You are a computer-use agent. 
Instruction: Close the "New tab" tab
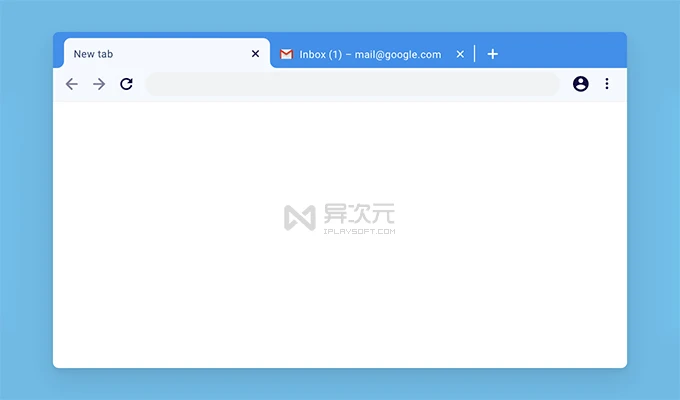point(255,54)
